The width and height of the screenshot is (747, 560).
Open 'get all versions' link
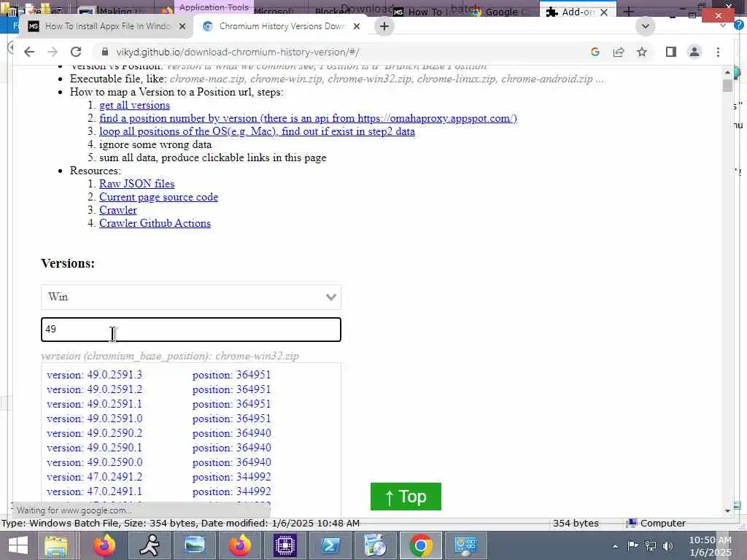click(x=134, y=105)
